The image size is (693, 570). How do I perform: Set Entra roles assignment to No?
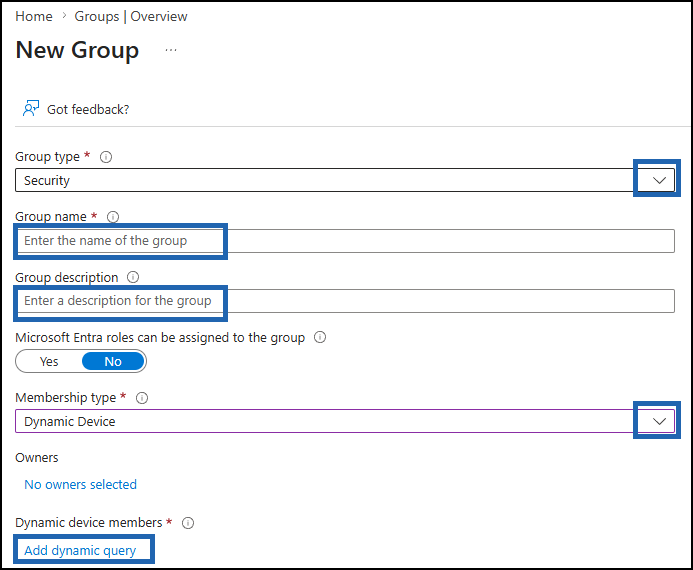(113, 361)
